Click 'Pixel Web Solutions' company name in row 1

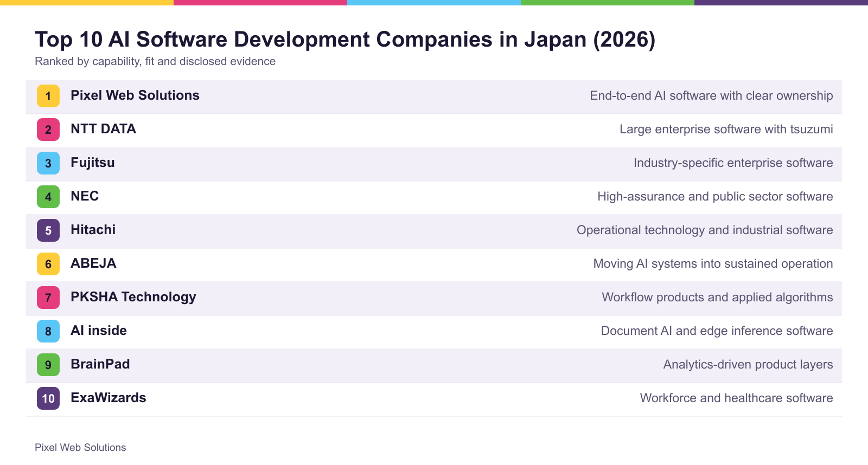tap(135, 95)
